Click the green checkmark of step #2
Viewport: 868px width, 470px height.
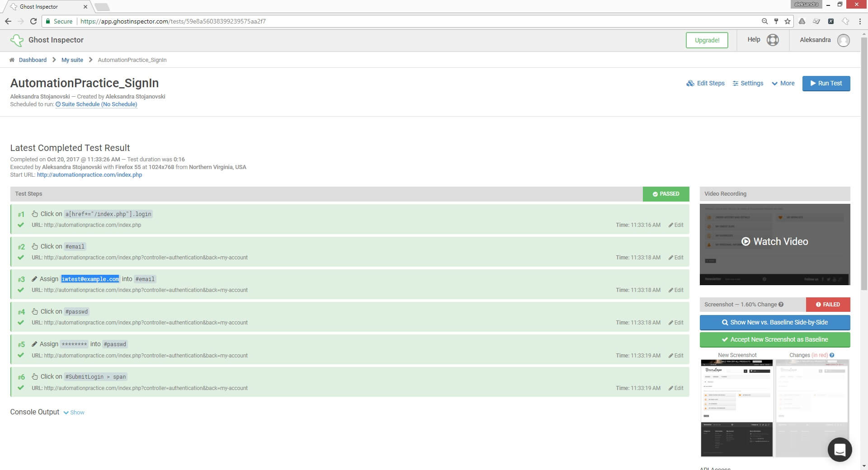[21, 257]
